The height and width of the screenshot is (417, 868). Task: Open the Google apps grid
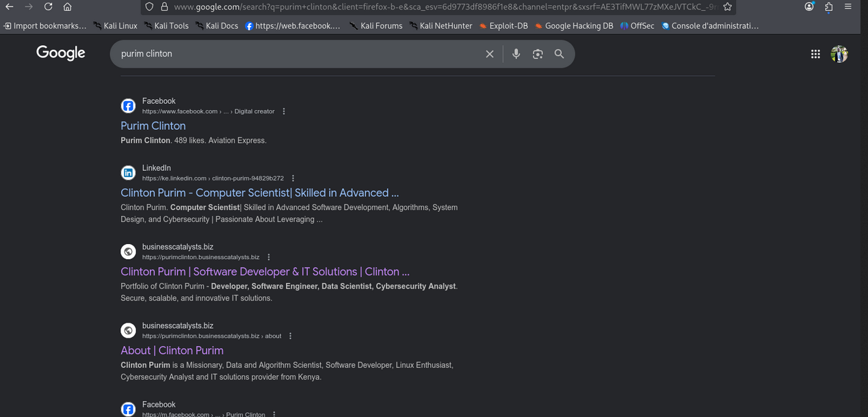coord(815,54)
